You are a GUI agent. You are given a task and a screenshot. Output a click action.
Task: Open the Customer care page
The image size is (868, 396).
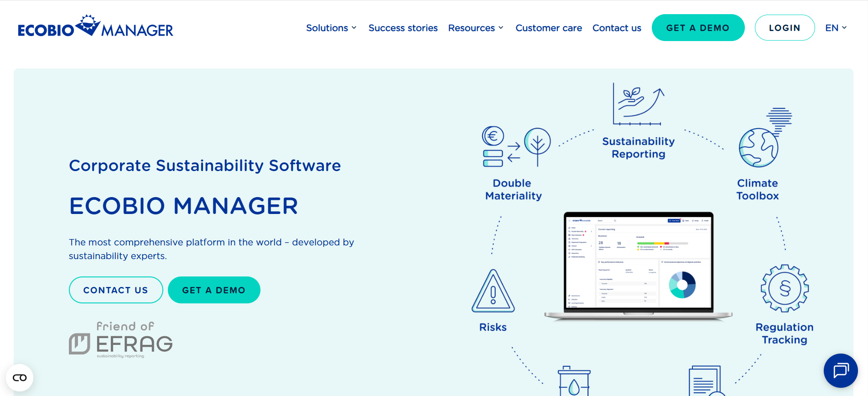[x=549, y=28]
